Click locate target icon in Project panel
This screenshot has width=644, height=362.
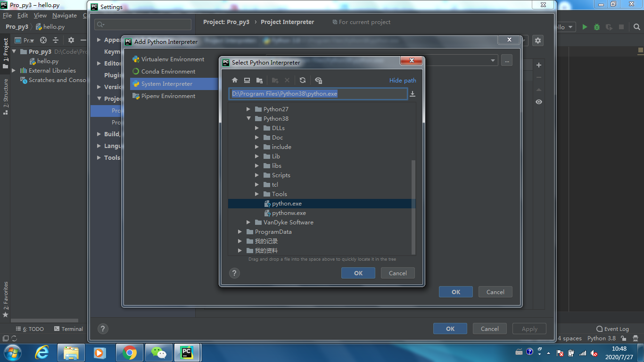[43, 40]
